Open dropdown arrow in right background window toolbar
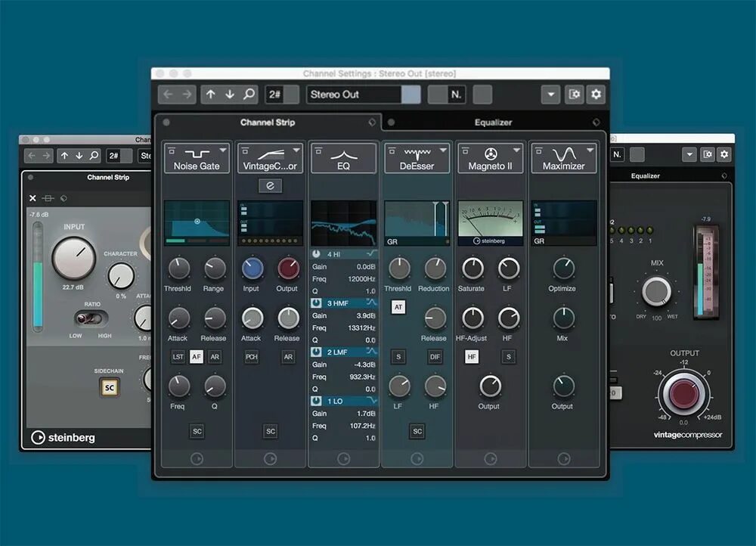 [x=689, y=154]
